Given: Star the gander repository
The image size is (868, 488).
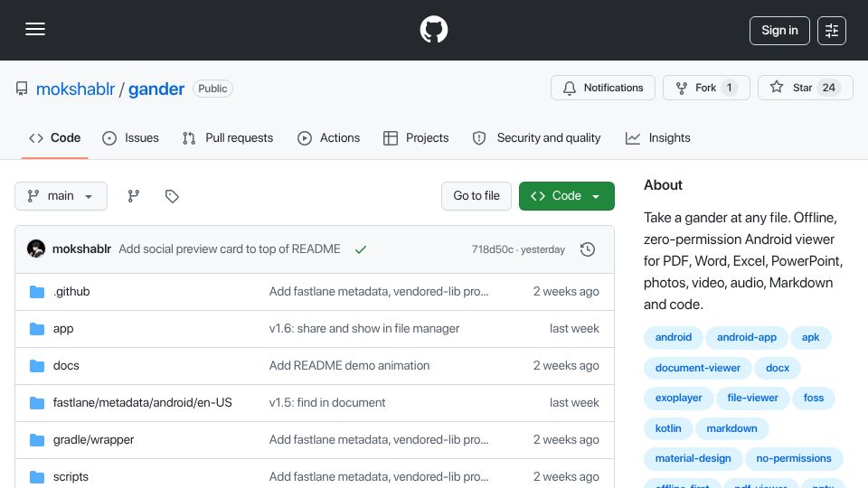Looking at the screenshot, I should pyautogui.click(x=806, y=88).
